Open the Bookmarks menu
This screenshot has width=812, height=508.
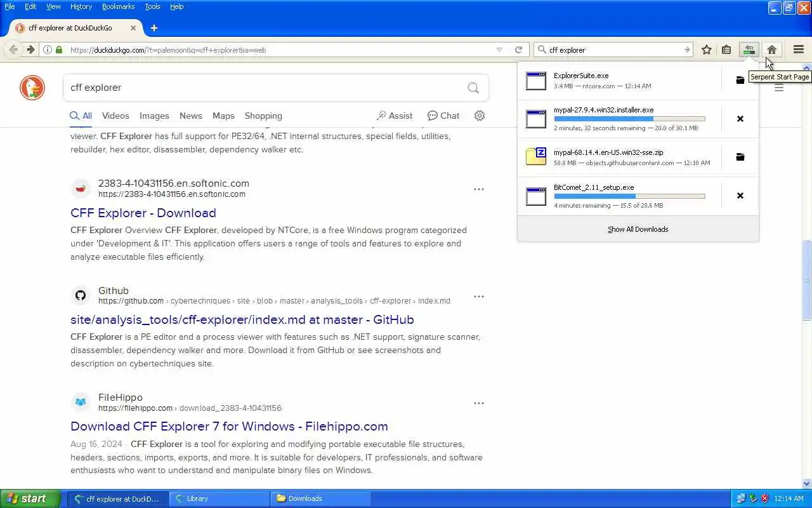[x=118, y=6]
